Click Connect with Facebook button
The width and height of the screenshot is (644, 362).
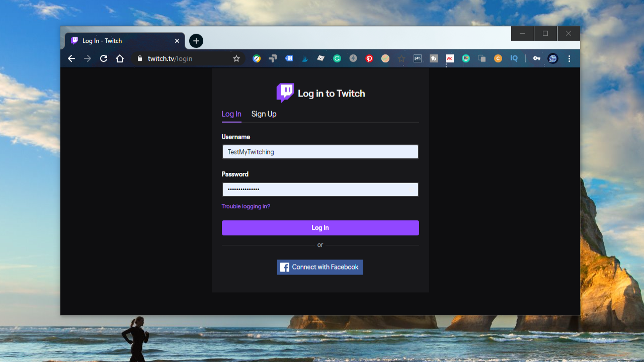320,267
